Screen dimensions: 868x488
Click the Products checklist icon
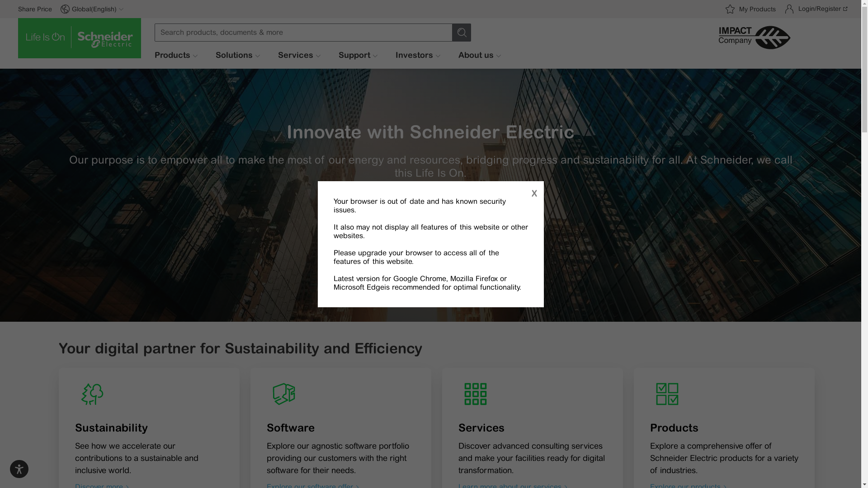pyautogui.click(x=667, y=394)
